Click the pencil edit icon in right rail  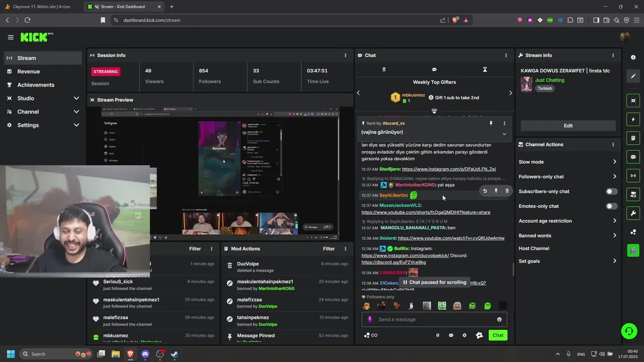pyautogui.click(x=633, y=76)
